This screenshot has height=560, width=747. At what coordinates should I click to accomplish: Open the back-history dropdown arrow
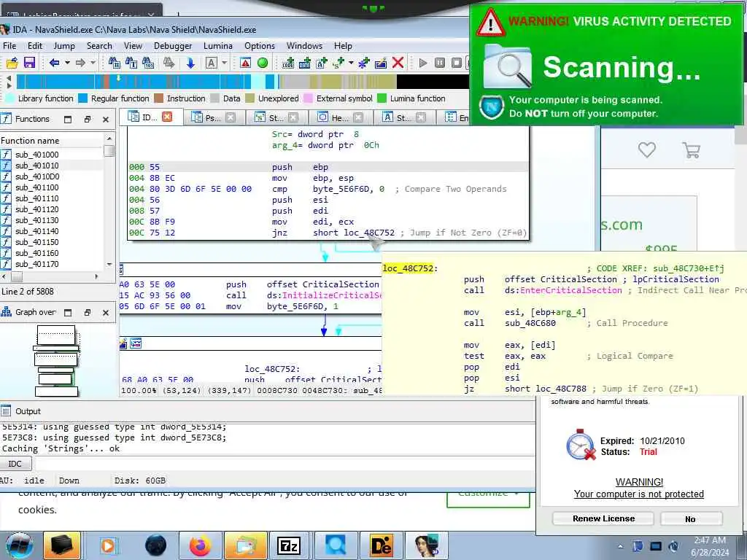coord(67,63)
